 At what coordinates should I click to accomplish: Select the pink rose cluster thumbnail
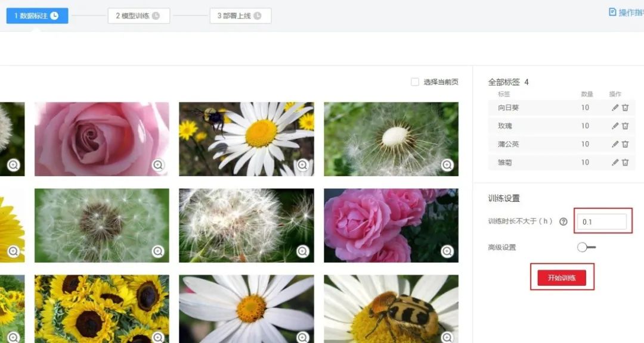(x=391, y=225)
